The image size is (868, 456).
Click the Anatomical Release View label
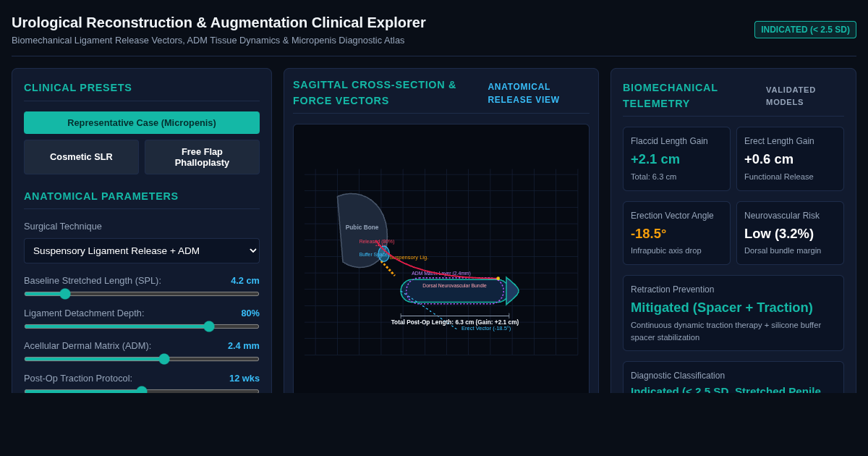(x=524, y=93)
